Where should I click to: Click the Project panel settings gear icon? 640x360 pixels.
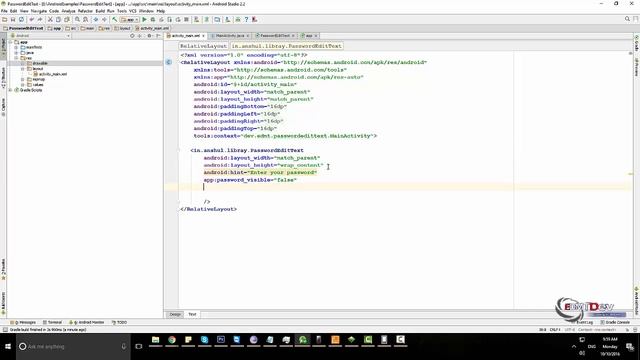[149, 36]
